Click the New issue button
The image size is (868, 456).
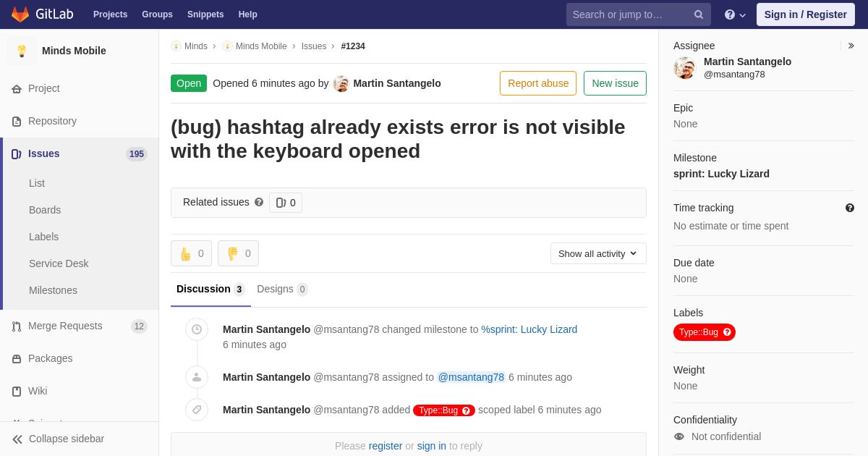615,83
